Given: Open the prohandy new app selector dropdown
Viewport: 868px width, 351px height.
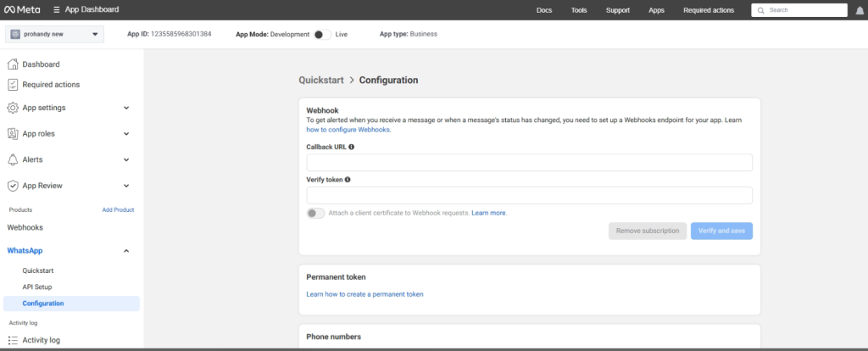Looking at the screenshot, I should (x=54, y=34).
